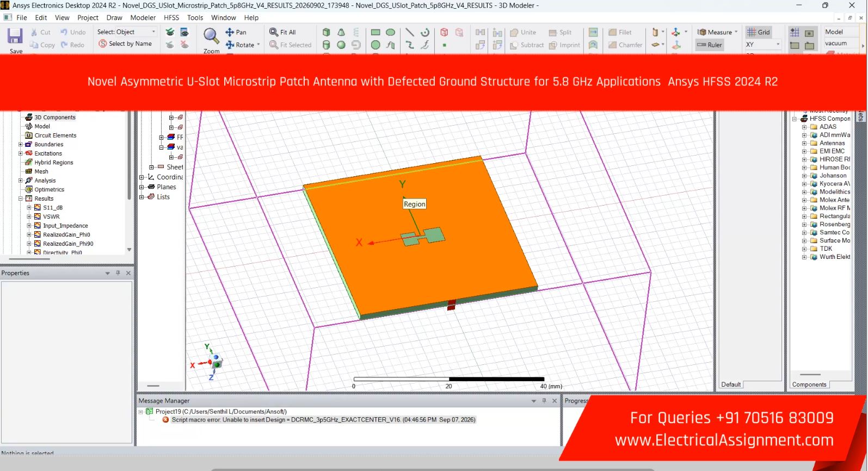The image size is (868, 471).
Task: Close the Message Manager panel
Action: click(555, 401)
